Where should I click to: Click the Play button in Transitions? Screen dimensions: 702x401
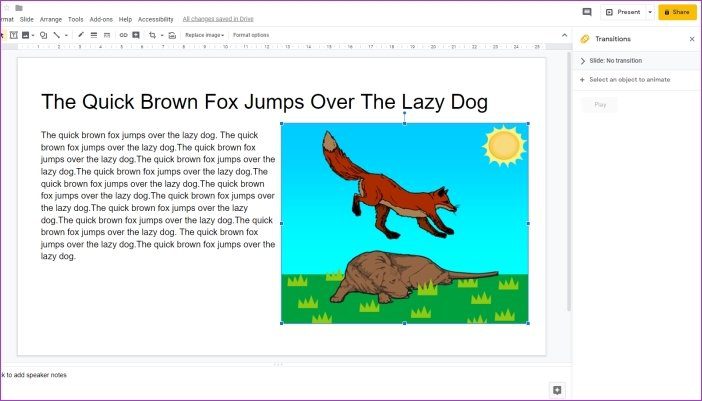[600, 105]
